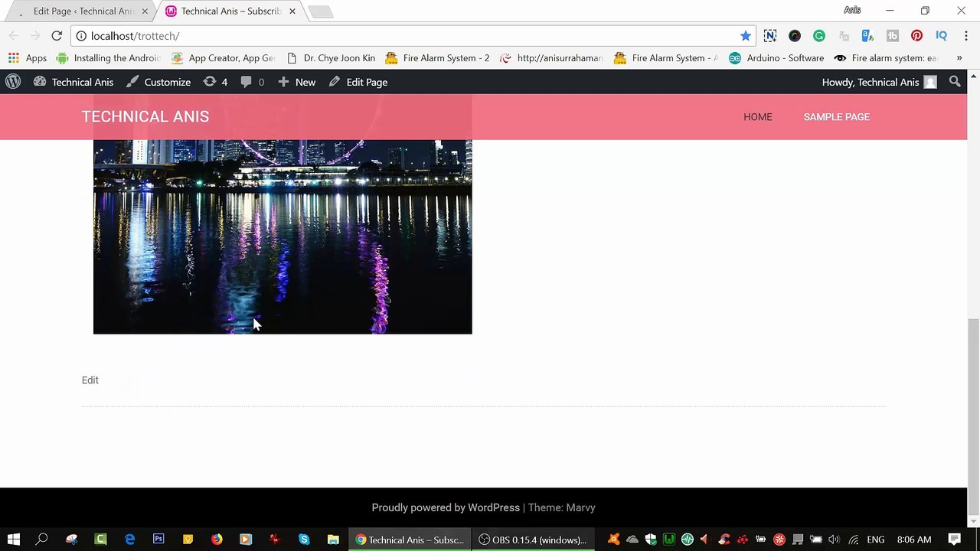This screenshot has height=551, width=980.
Task: Open the Fire alarm system eye-icon bookmark
Action: pos(885,58)
